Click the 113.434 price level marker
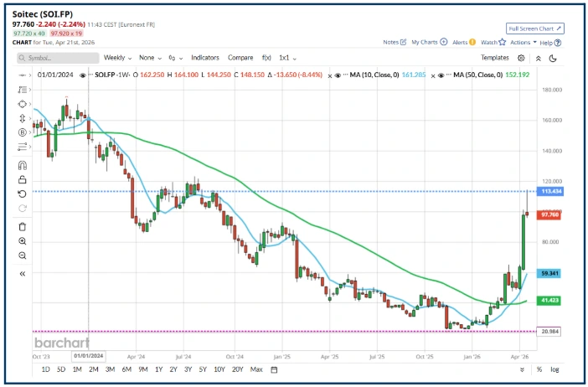Screen dimensions: 588x387 click(x=550, y=191)
